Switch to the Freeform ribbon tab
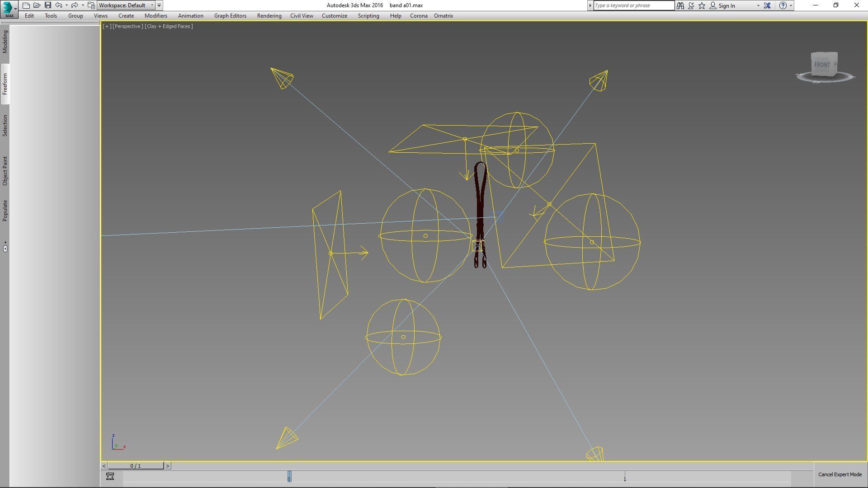The width and height of the screenshot is (868, 488). pos(5,84)
